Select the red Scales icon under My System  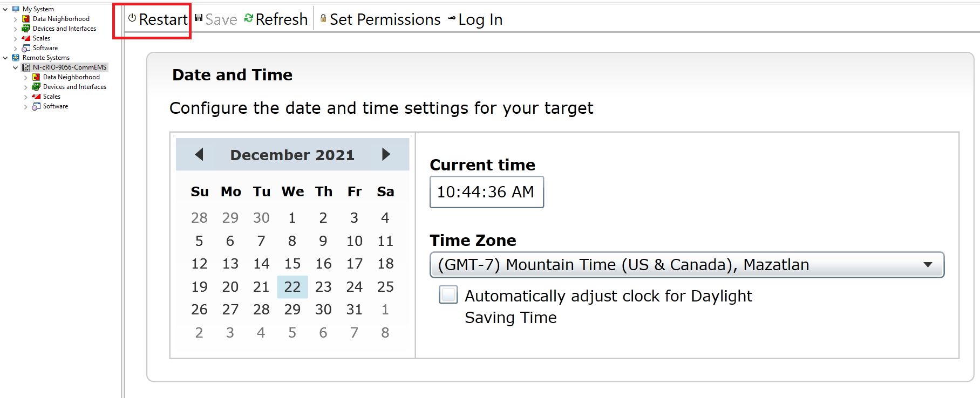26,38
